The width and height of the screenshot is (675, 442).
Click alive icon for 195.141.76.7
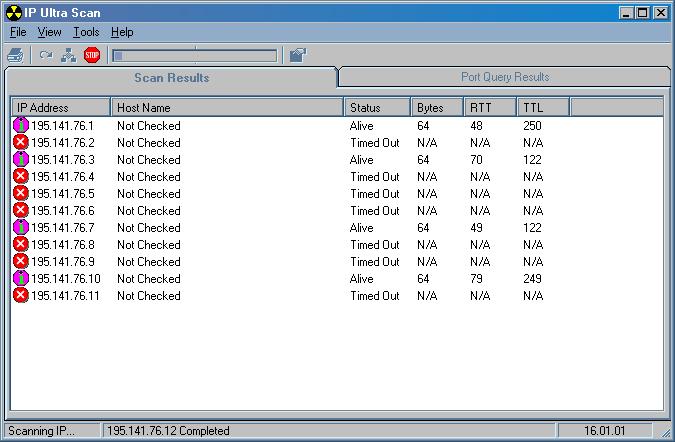click(21, 227)
